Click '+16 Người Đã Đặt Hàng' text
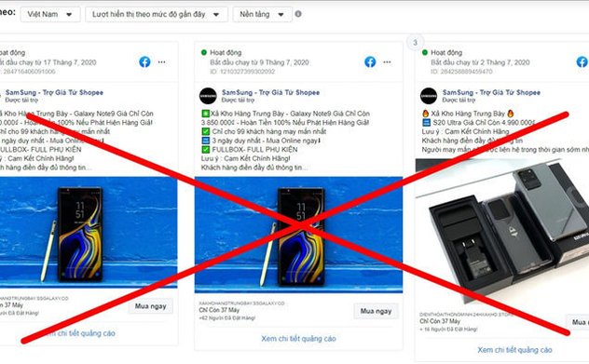 [x=448, y=330]
